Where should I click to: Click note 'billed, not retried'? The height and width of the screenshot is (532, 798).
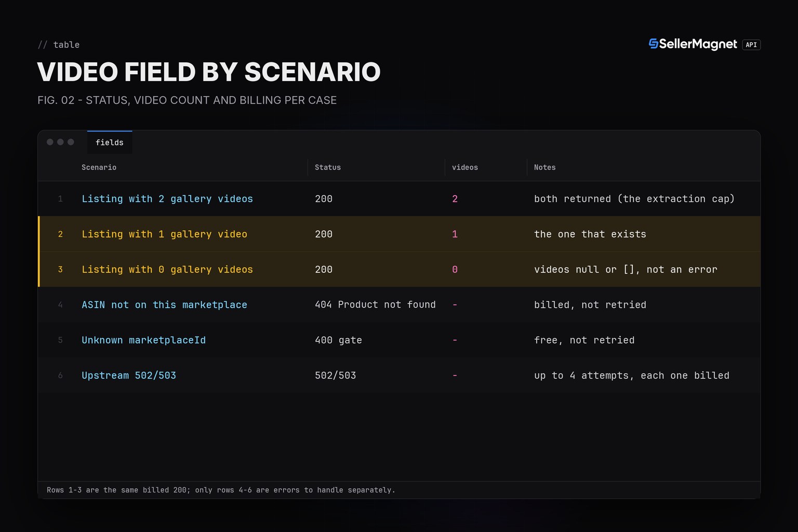(590, 305)
